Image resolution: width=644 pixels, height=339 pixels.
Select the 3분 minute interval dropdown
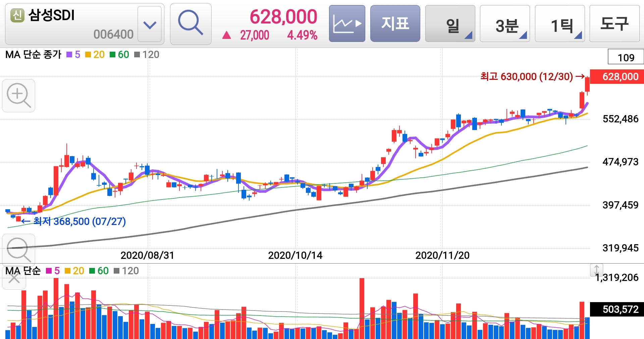pyautogui.click(x=505, y=24)
